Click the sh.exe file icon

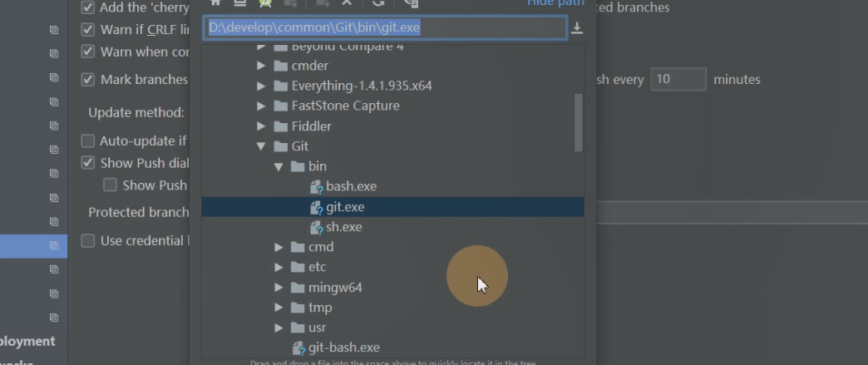point(317,227)
